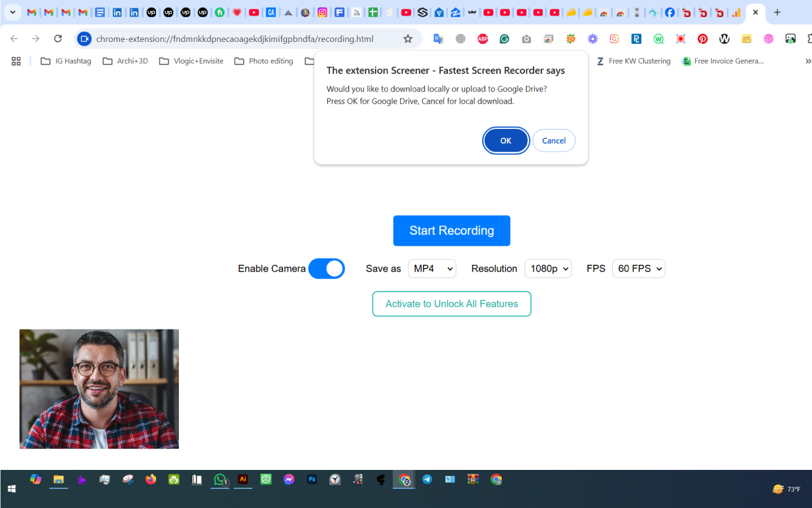Open Telegram from the taskbar
This screenshot has width=812, height=508.
coord(427,480)
